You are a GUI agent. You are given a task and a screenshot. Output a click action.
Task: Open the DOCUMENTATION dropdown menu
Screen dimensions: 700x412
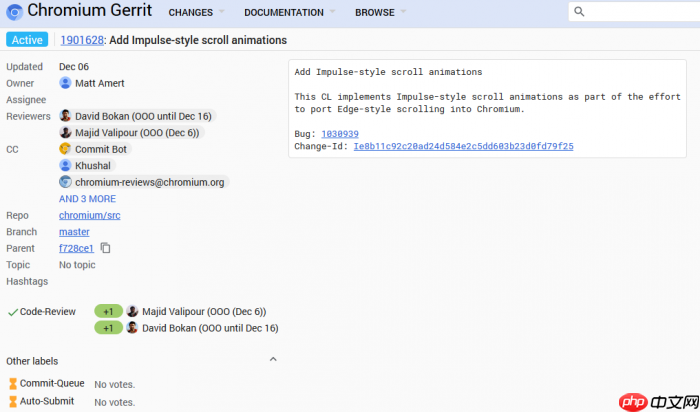click(x=290, y=13)
